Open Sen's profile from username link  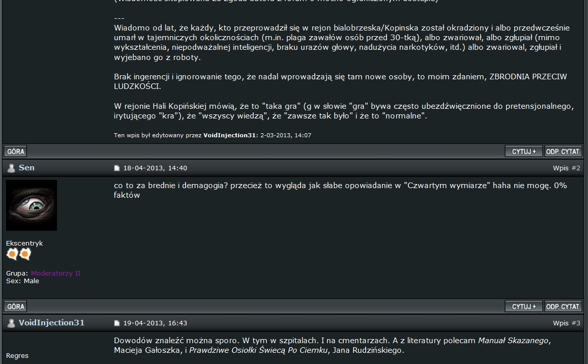tap(26, 168)
